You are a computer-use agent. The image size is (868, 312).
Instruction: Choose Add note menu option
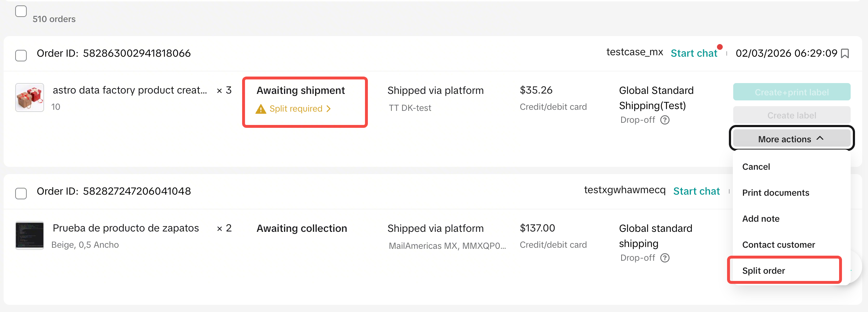[x=761, y=219]
